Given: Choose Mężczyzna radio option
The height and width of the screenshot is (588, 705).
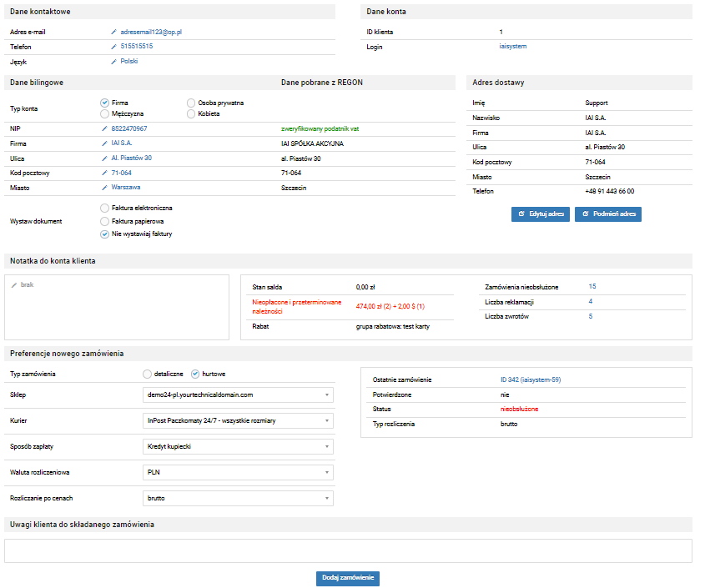Looking at the screenshot, I should click(x=105, y=113).
